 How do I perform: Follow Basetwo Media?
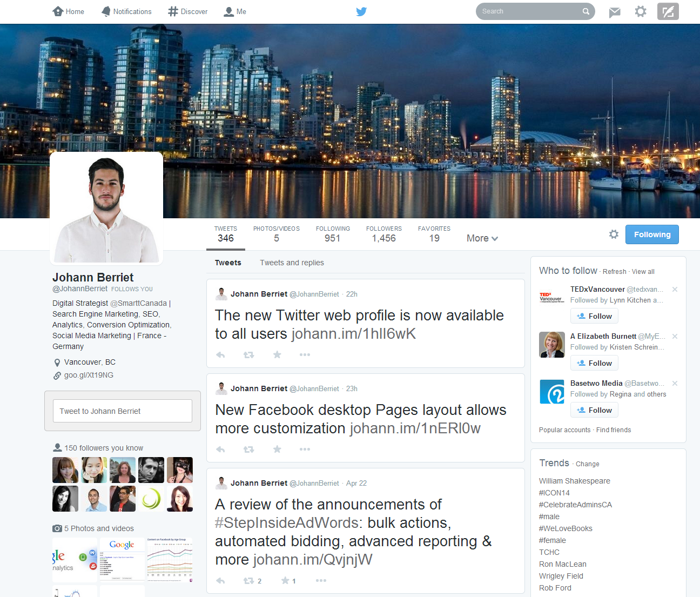tap(594, 410)
